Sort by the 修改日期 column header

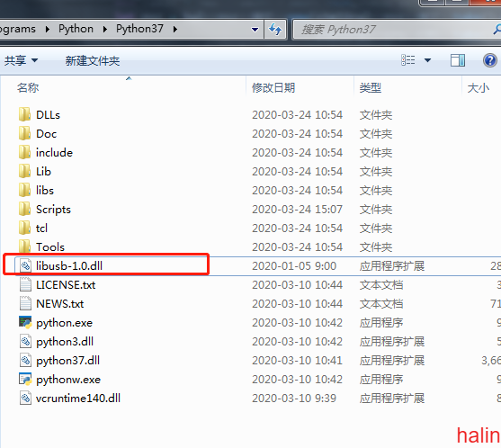coord(273,87)
